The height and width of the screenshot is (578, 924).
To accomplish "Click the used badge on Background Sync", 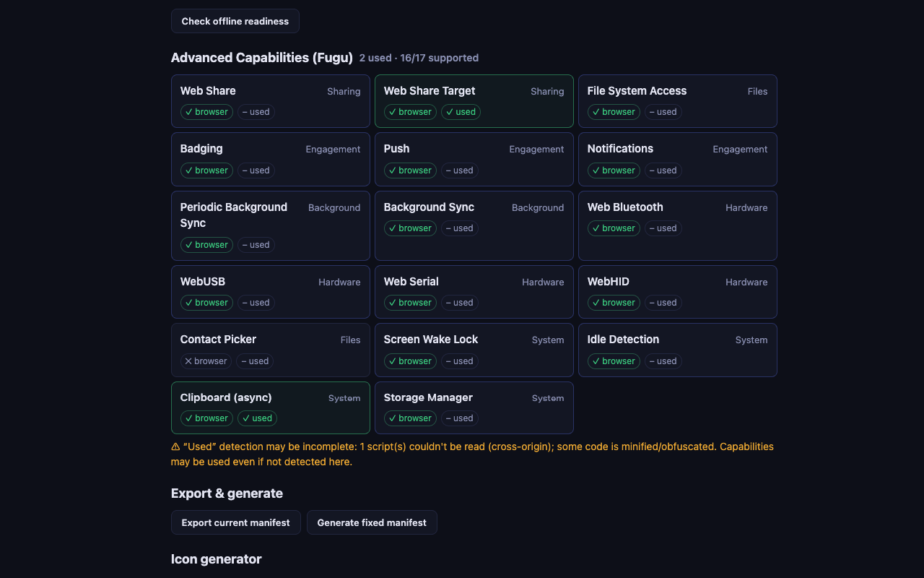I will point(459,228).
